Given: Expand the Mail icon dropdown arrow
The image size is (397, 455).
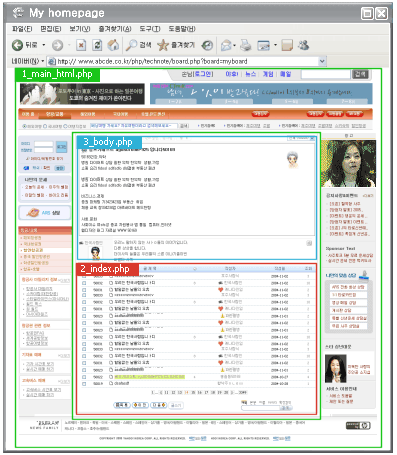Looking at the screenshot, I should click(234, 45).
